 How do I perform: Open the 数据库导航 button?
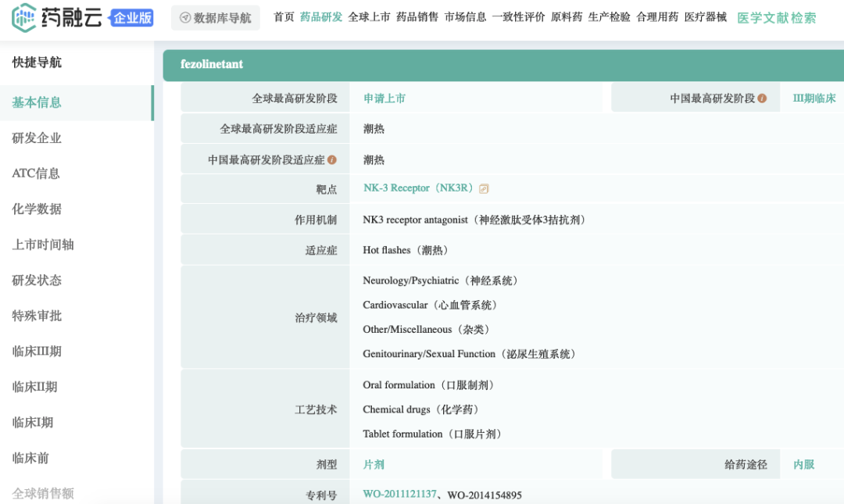216,18
